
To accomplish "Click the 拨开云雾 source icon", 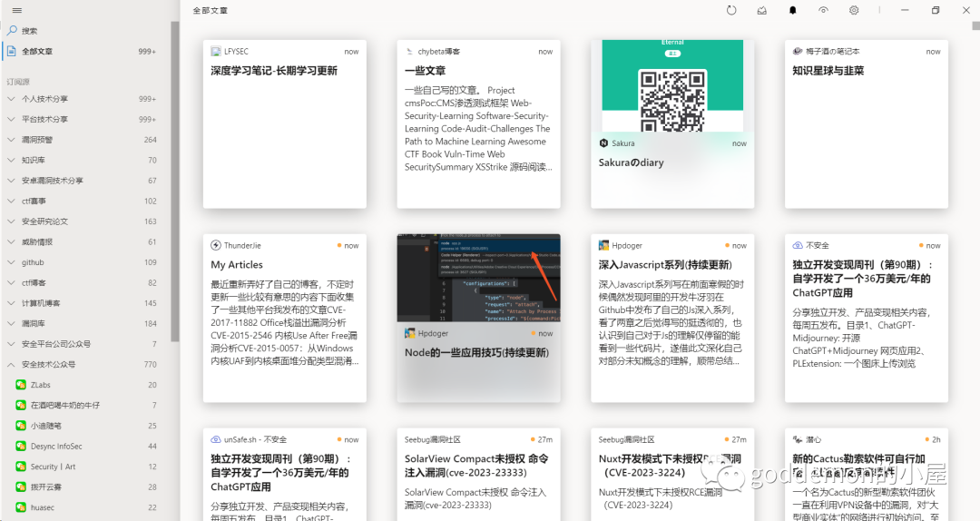I will tap(21, 487).
